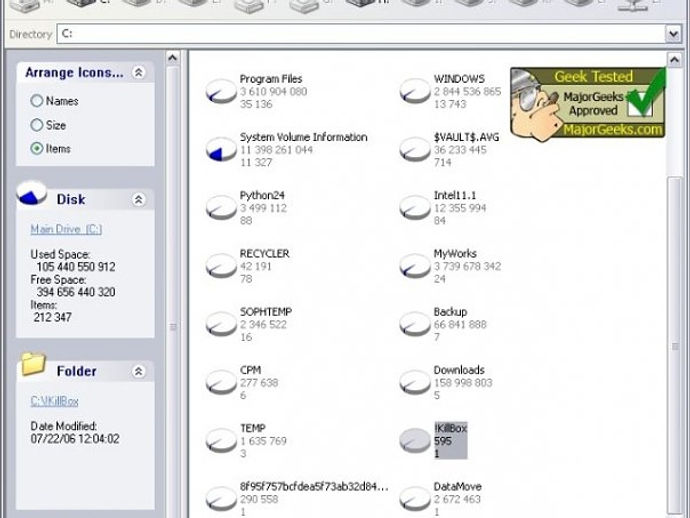The height and width of the screenshot is (518, 690).
Task: Select the Python24 pie icon
Action: click(x=221, y=208)
